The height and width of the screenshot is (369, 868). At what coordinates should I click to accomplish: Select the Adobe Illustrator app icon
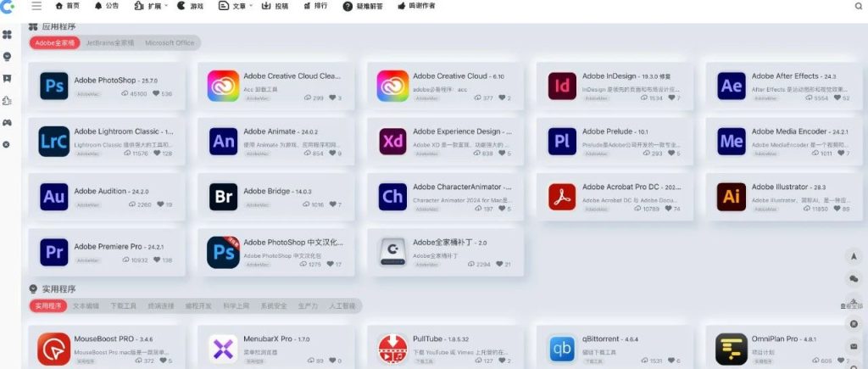pyautogui.click(x=731, y=197)
